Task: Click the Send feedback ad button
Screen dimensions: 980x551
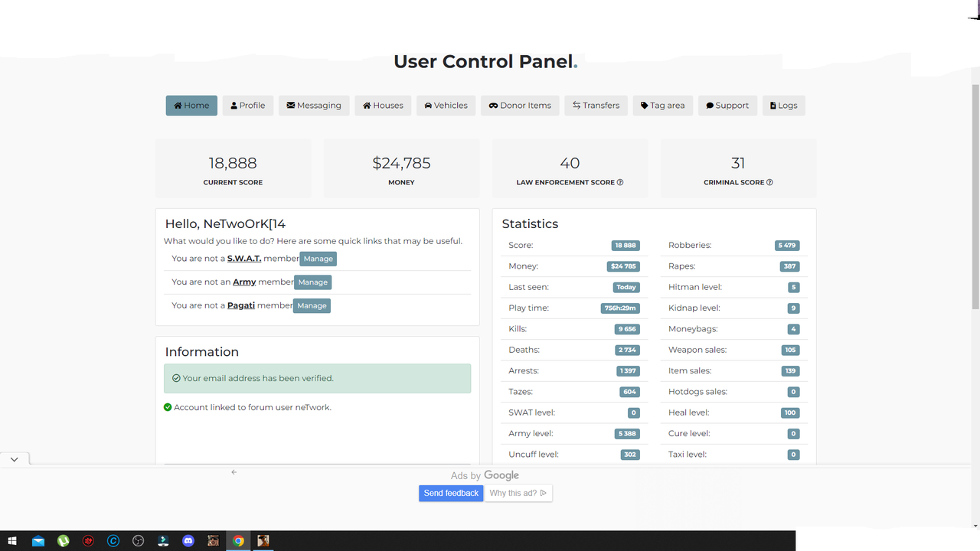Action: click(451, 493)
